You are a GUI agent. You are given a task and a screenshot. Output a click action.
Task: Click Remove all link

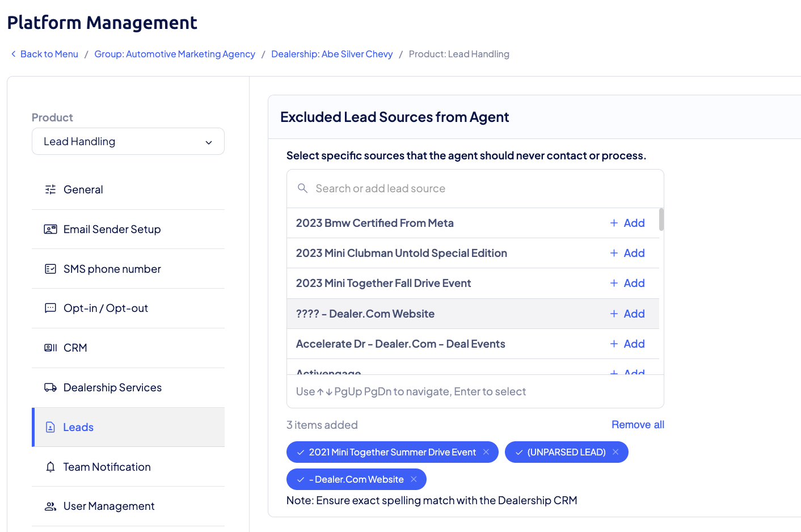(x=638, y=425)
